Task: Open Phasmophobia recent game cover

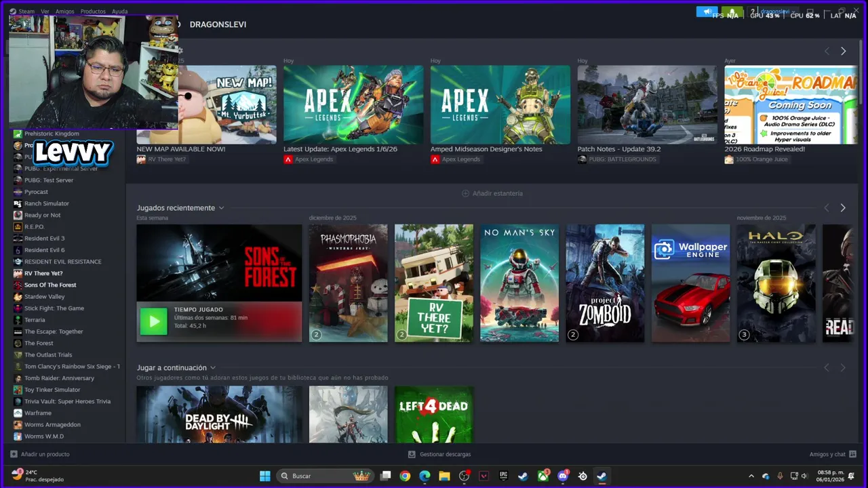Action: 349,283
